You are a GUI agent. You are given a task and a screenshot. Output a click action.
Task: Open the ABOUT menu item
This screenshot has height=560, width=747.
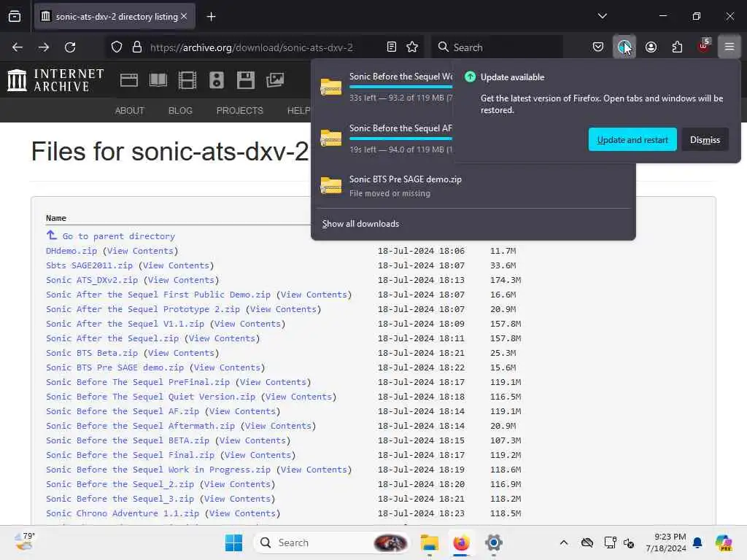pyautogui.click(x=130, y=111)
